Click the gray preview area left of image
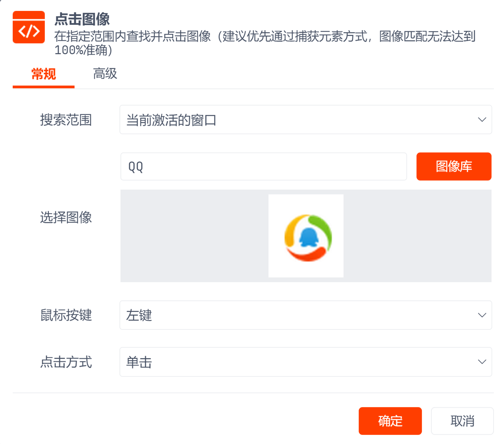 coord(194,236)
